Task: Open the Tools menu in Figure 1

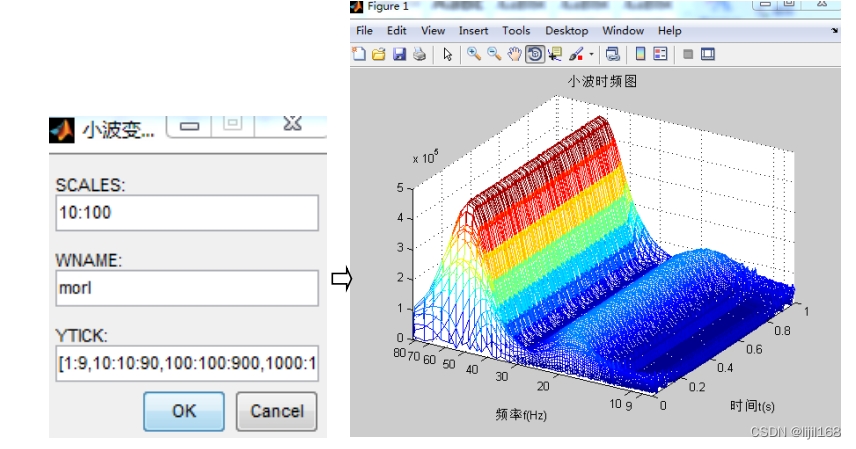Action: click(516, 31)
